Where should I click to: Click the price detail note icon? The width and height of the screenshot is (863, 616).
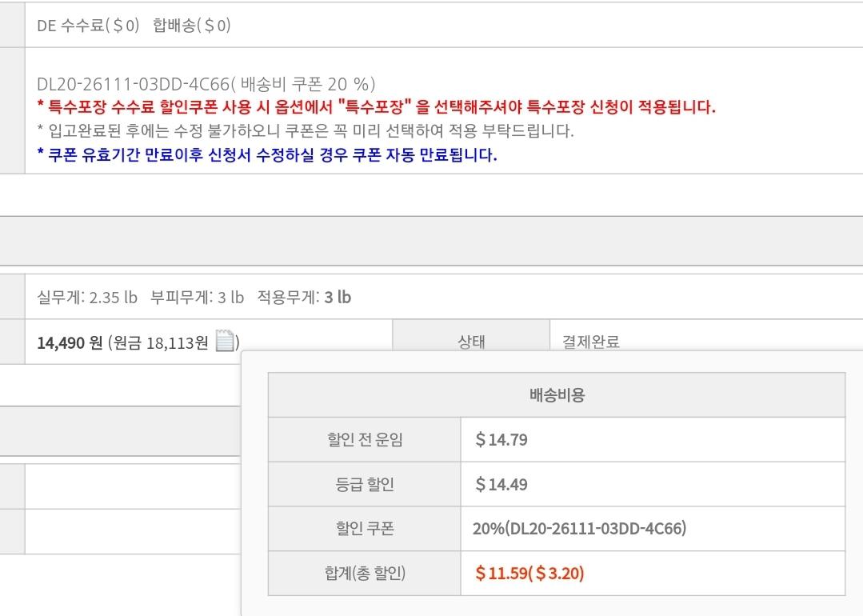coord(226,342)
